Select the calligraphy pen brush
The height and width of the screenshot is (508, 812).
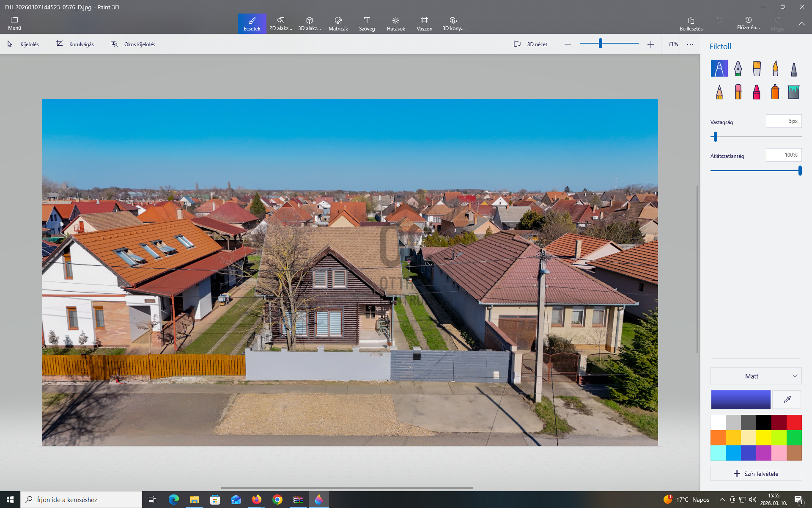pyautogui.click(x=738, y=68)
